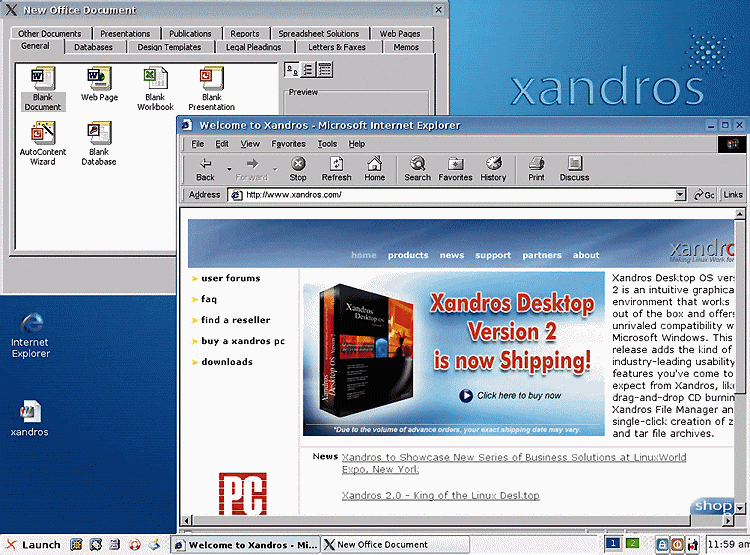The image size is (750, 555).
Task: Toggle the Large Icons view button
Action: tap(291, 69)
